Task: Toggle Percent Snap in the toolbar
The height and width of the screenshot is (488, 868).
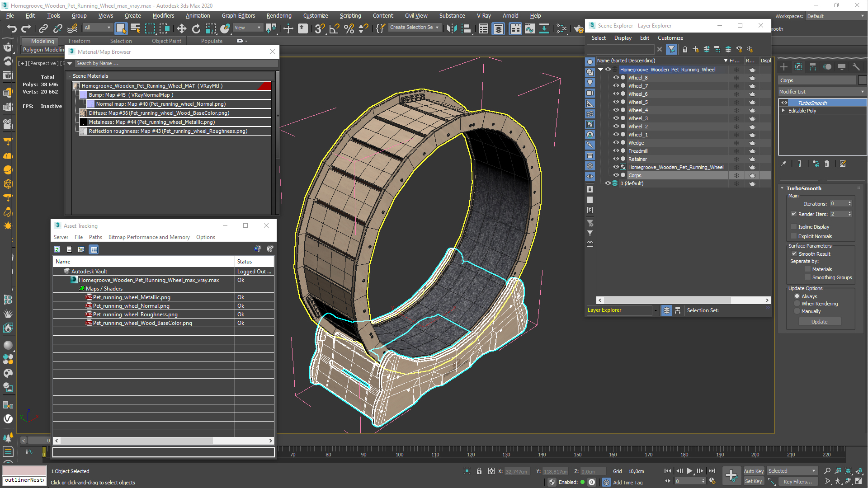Action: click(349, 28)
